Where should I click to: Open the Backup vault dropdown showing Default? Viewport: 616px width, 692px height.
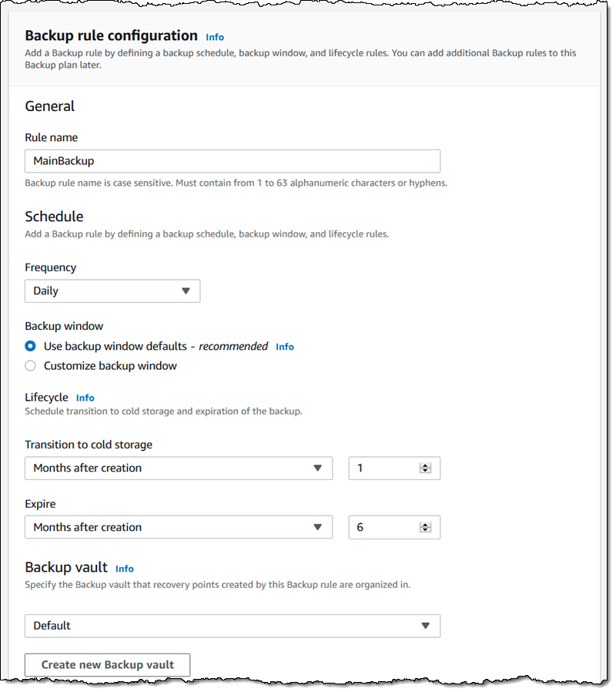pyautogui.click(x=232, y=626)
